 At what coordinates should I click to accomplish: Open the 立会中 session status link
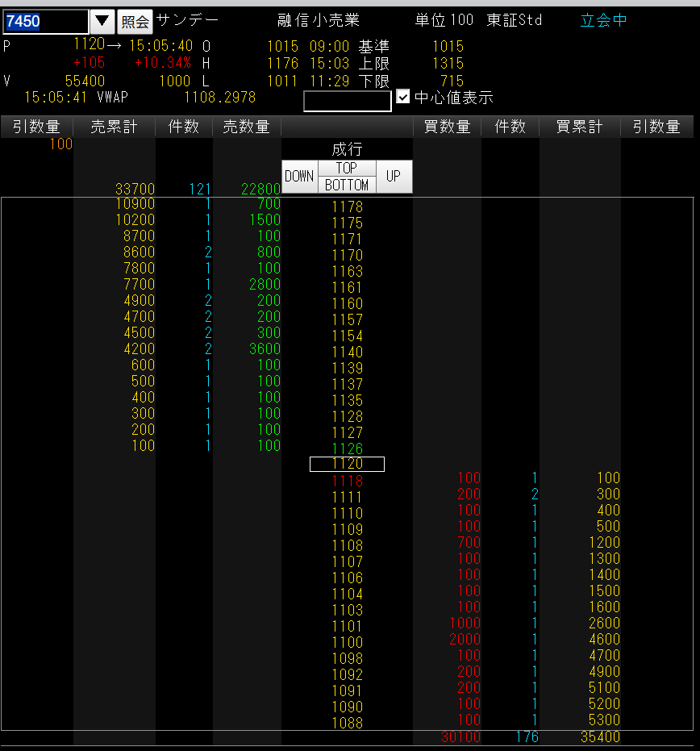pos(602,19)
